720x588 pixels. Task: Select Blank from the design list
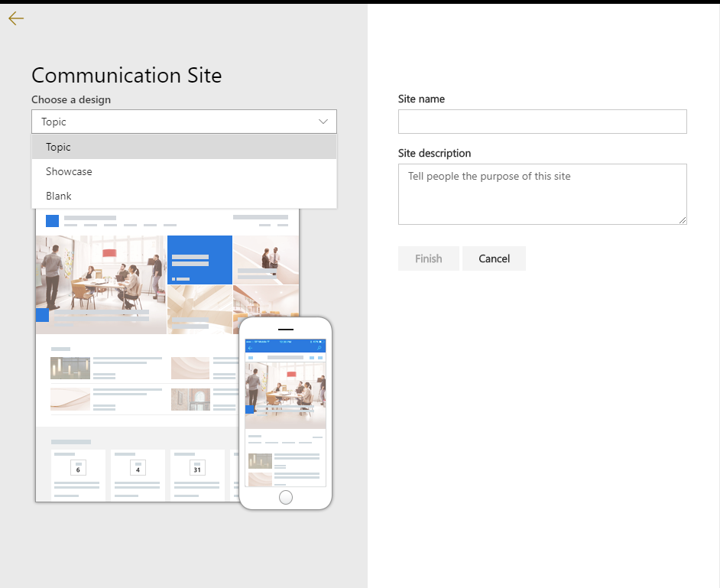[x=58, y=195]
